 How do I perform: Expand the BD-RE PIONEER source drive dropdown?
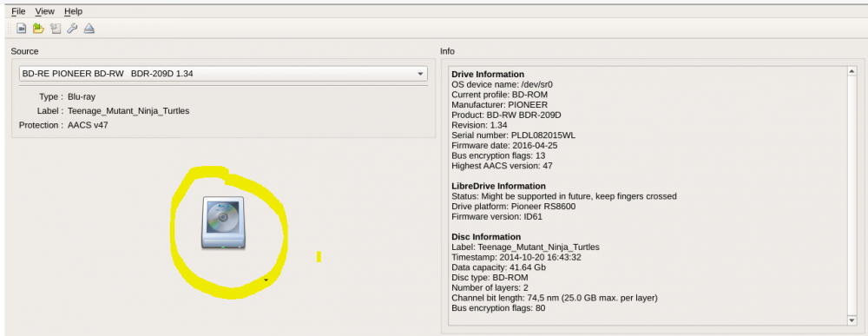pos(223,73)
